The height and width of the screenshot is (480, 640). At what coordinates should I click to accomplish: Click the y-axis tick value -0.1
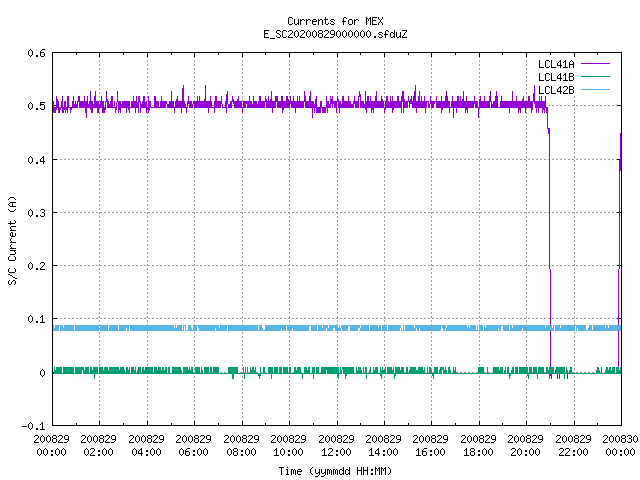[x=33, y=426]
